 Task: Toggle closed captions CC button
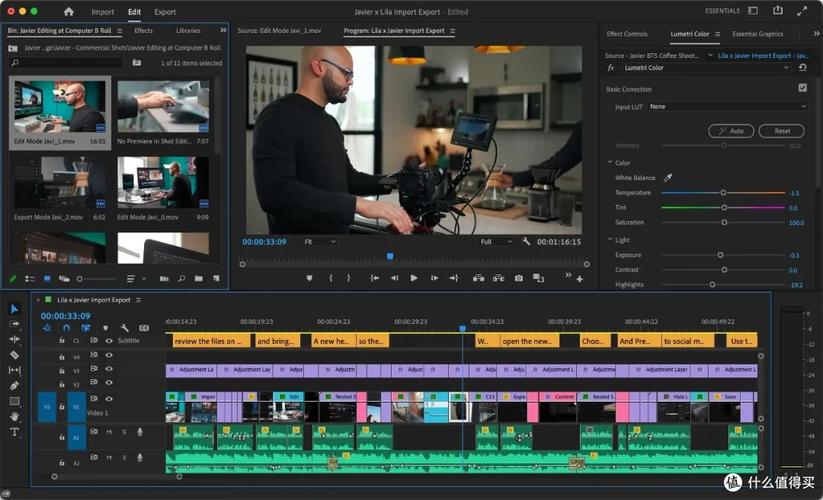pos(144,328)
